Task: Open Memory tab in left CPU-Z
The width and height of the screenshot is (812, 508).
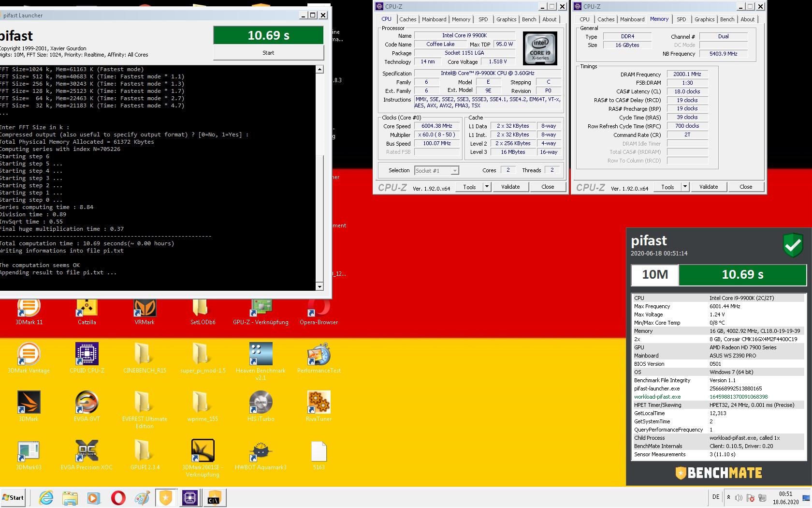Action: pyautogui.click(x=461, y=19)
